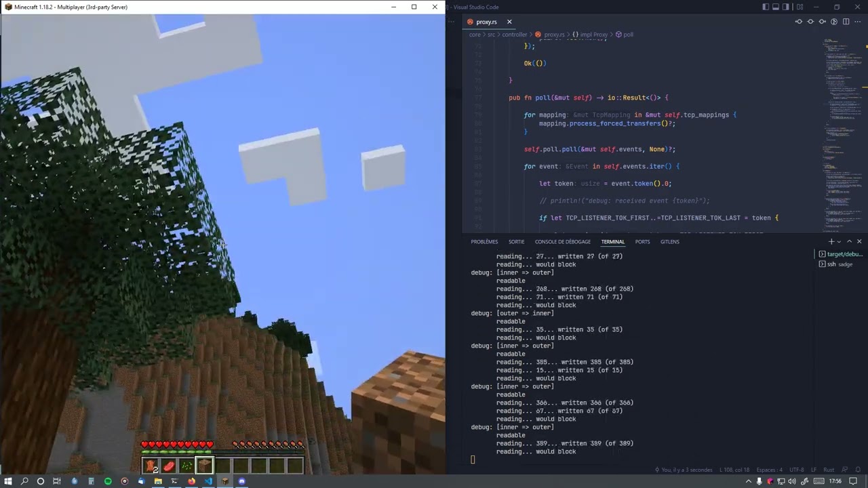868x488 pixels.
Task: Open VS Code notifications bell
Action: coord(858,470)
